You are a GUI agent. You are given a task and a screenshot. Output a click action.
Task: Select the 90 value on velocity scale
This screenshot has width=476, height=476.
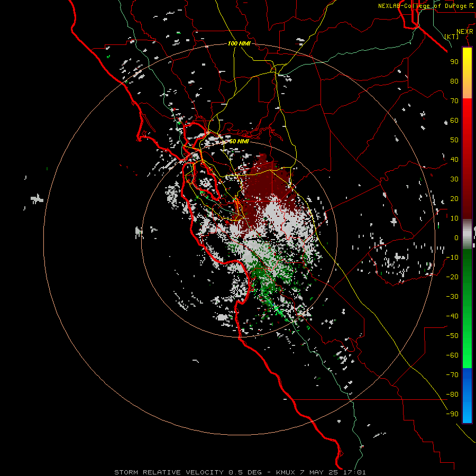click(454, 62)
